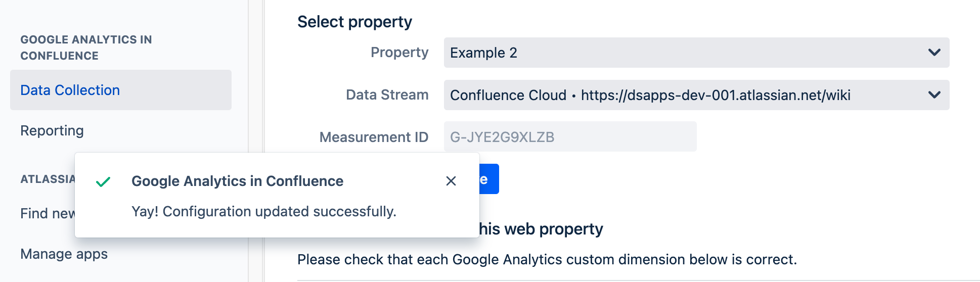Click the Property dropdown chevron arrow
Screen dimensions: 980x282
934,53
